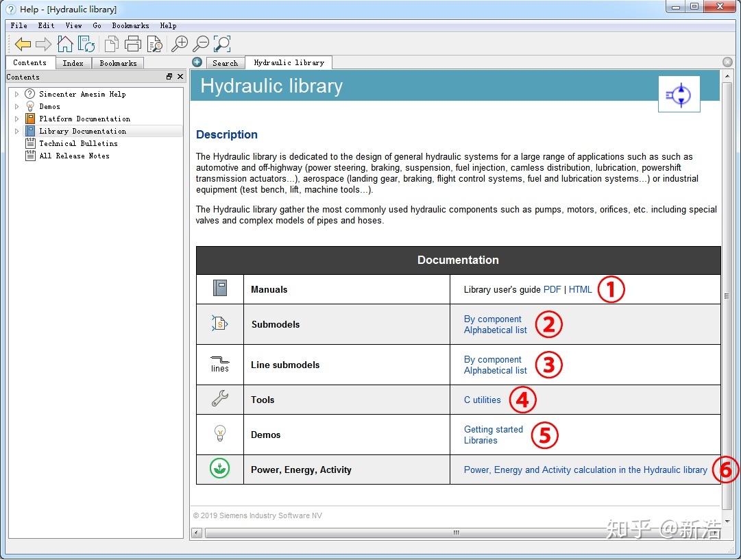Click the lines icon for Line submodels
Image resolution: width=741 pixels, height=560 pixels.
tap(220, 365)
